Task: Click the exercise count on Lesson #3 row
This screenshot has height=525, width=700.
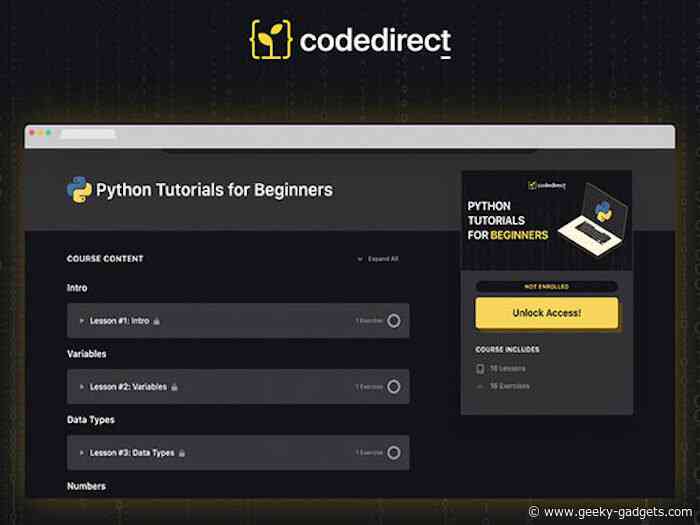Action: pyautogui.click(x=369, y=453)
